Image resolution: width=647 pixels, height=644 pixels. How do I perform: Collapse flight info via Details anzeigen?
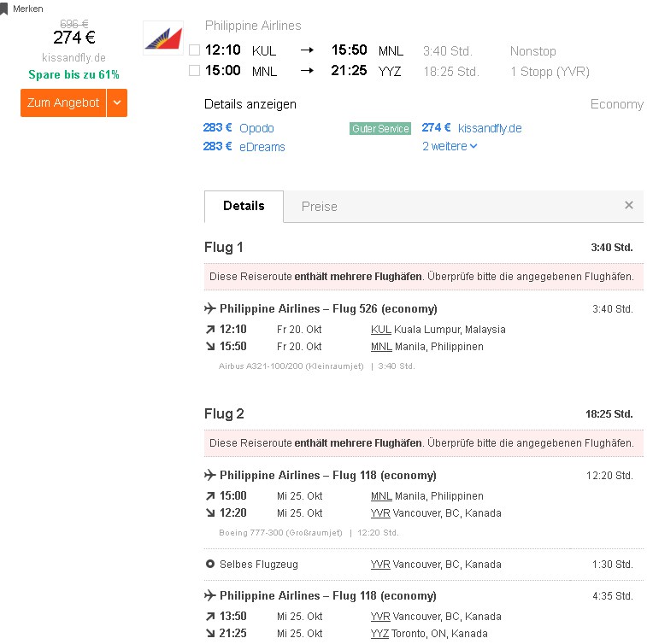click(250, 104)
